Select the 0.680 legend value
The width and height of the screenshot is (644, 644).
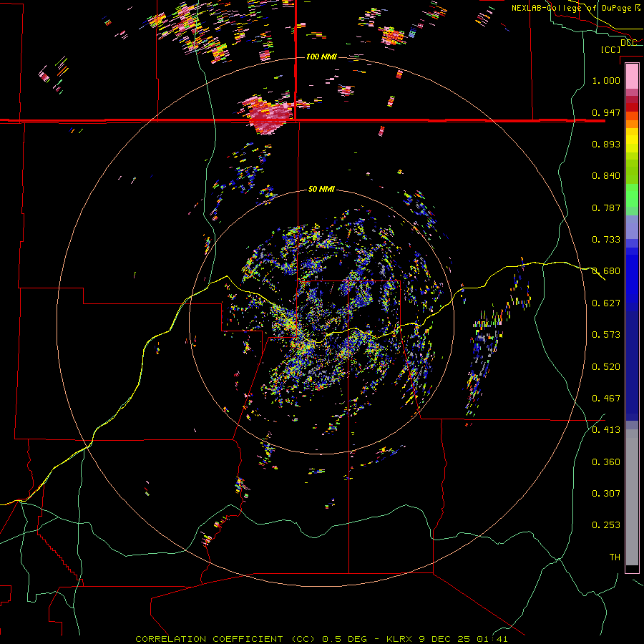point(606,271)
